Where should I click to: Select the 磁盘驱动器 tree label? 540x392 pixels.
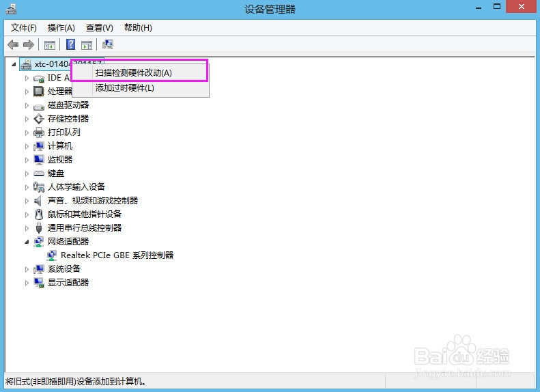68,105
